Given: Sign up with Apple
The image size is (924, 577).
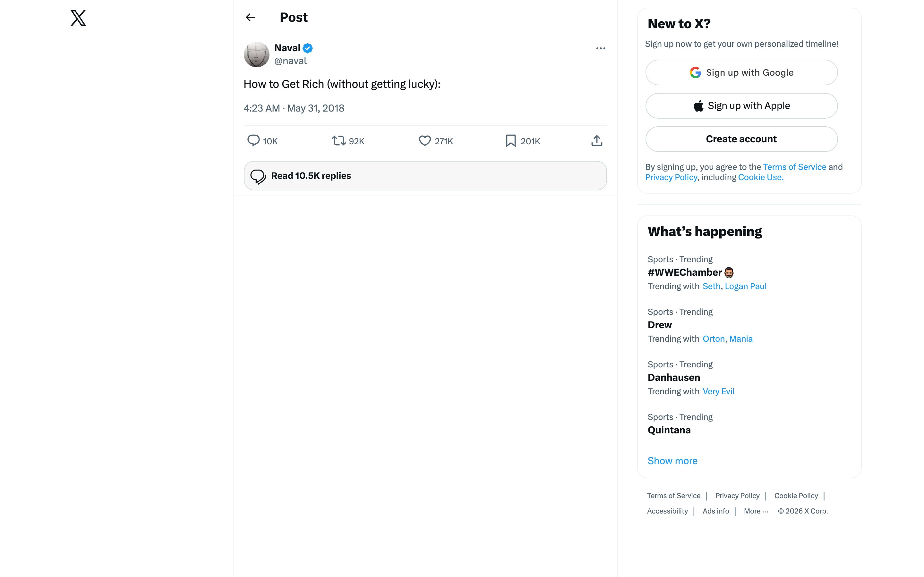Looking at the screenshot, I should (x=741, y=106).
